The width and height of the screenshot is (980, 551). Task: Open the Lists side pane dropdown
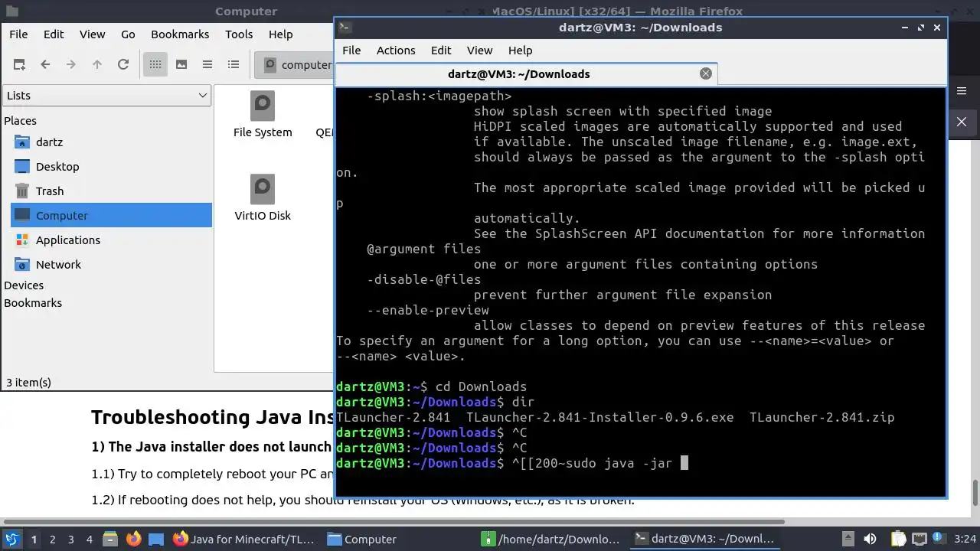(x=106, y=96)
